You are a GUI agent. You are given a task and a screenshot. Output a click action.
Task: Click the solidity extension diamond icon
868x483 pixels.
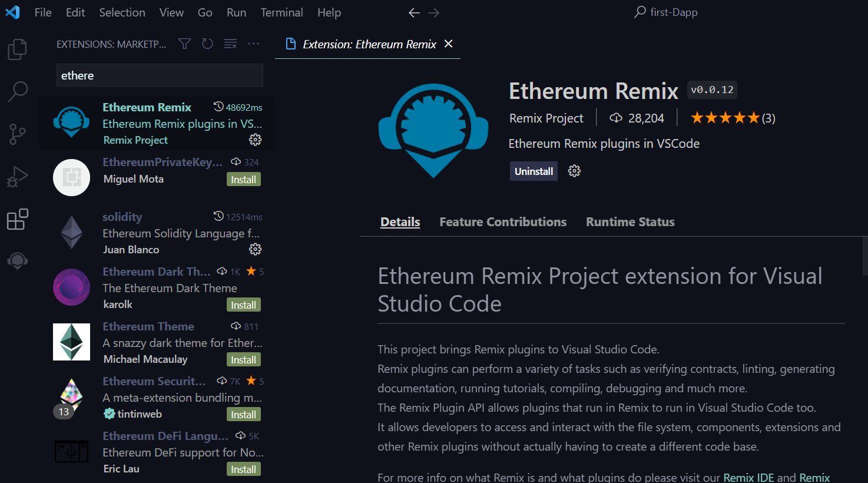pyautogui.click(x=71, y=232)
